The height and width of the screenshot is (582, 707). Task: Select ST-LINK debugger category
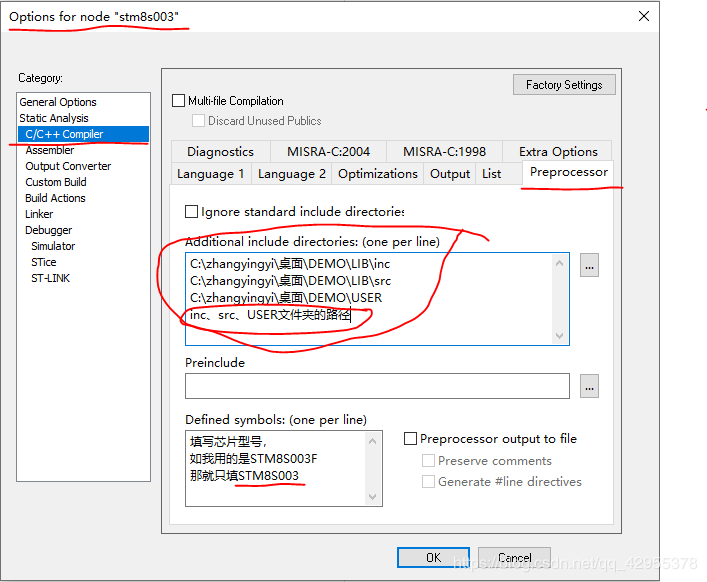click(50, 278)
